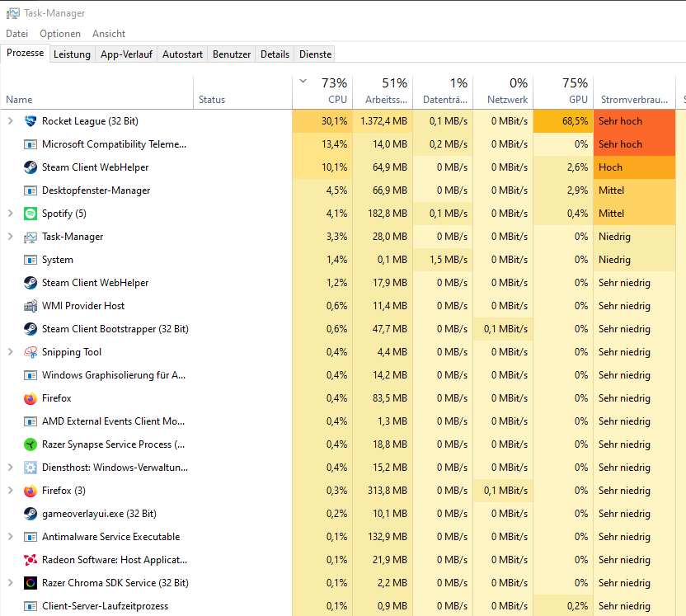Click the sort arrow above CPU column
686x616 pixels.
(x=303, y=81)
